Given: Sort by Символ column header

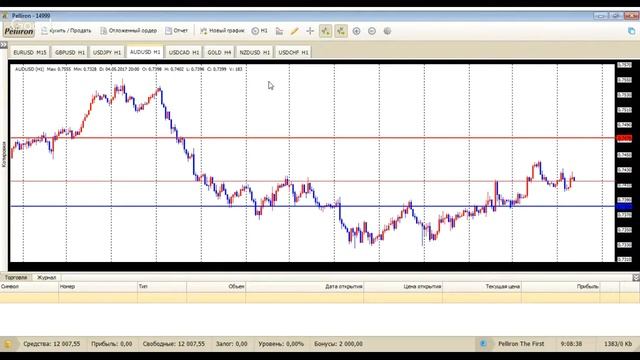Looking at the screenshot, I should pos(29,287).
